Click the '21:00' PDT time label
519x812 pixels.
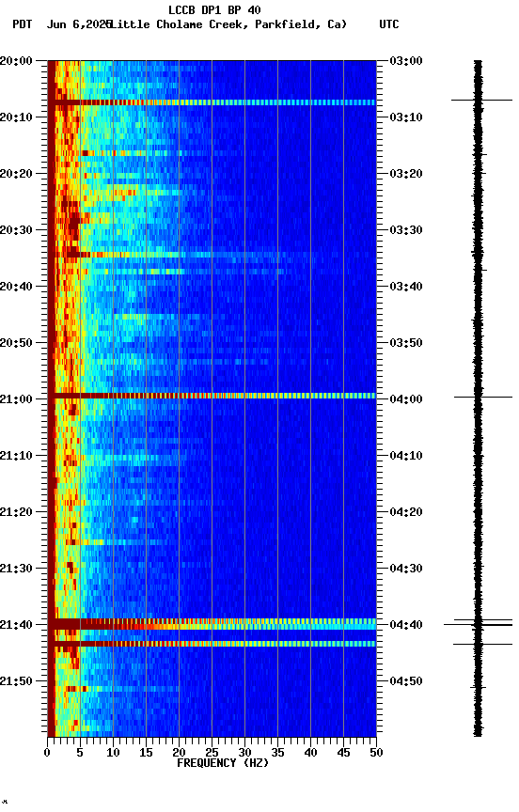tap(16, 399)
